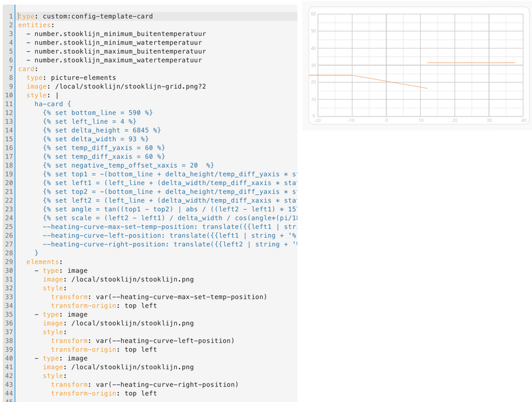The width and height of the screenshot is (532, 402).
Task: Click the 'set scale' template line
Action: coord(170,218)
